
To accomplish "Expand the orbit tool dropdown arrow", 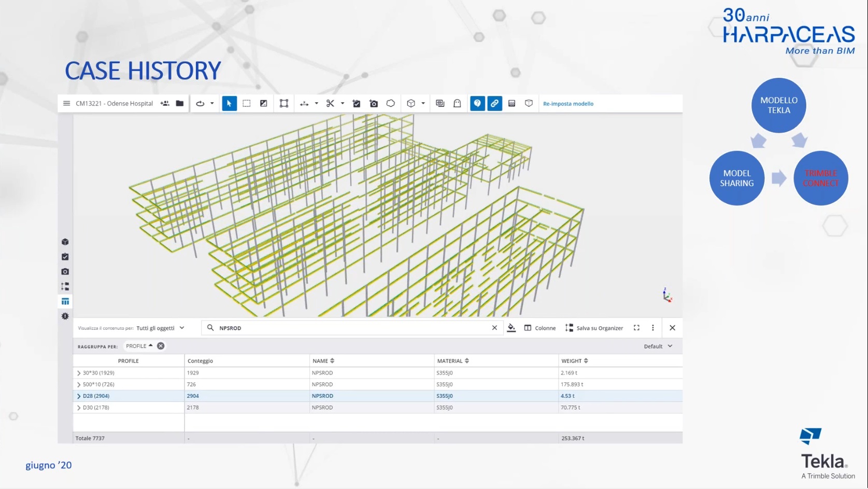I will coord(212,103).
